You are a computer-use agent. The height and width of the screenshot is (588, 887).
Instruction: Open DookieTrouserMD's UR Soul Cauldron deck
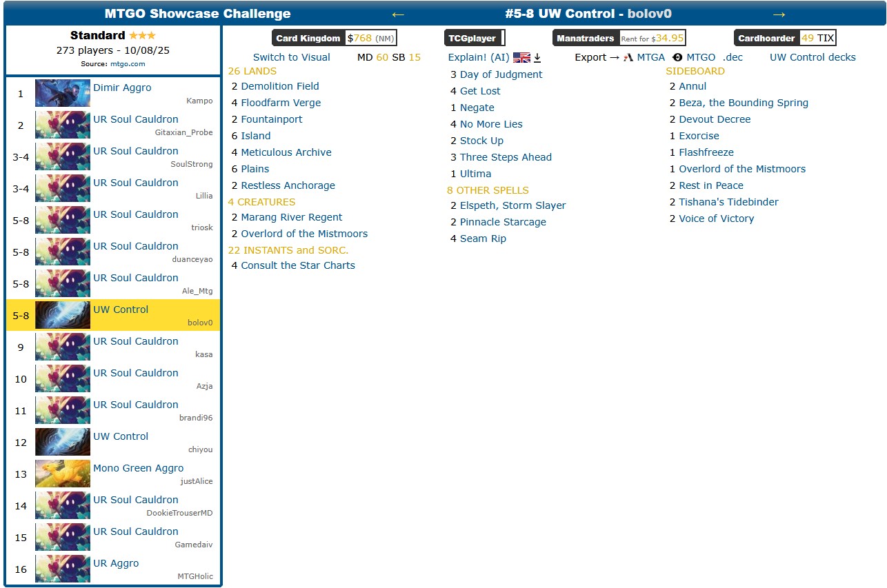pyautogui.click(x=136, y=500)
